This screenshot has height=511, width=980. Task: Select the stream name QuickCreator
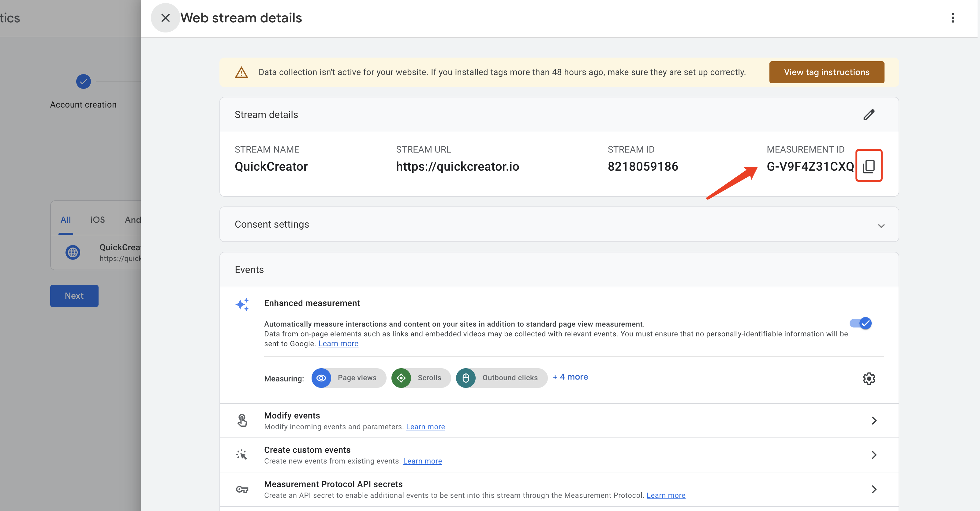(x=271, y=166)
